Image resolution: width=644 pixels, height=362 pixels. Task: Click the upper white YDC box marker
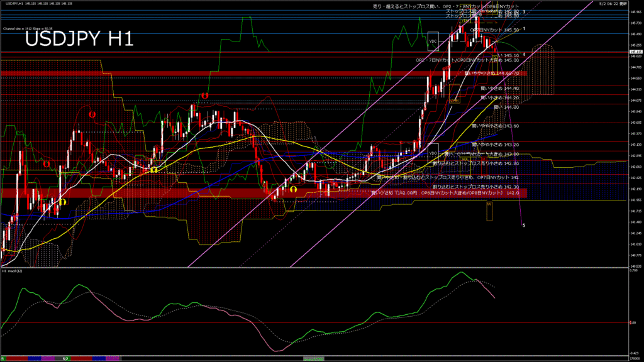coord(433,41)
